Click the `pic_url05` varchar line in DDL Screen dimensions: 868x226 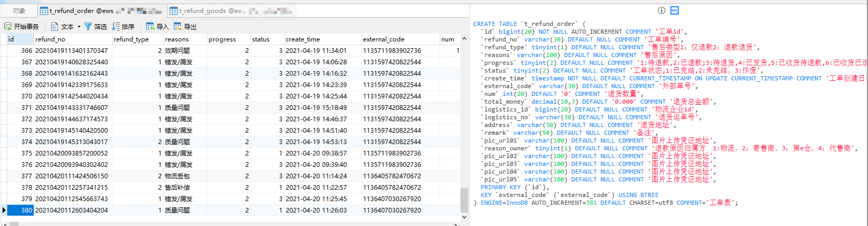pos(599,179)
